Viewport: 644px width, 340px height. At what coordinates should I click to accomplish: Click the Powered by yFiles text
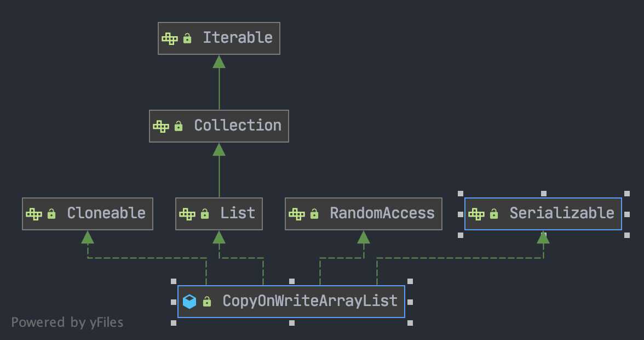pyautogui.click(x=67, y=322)
